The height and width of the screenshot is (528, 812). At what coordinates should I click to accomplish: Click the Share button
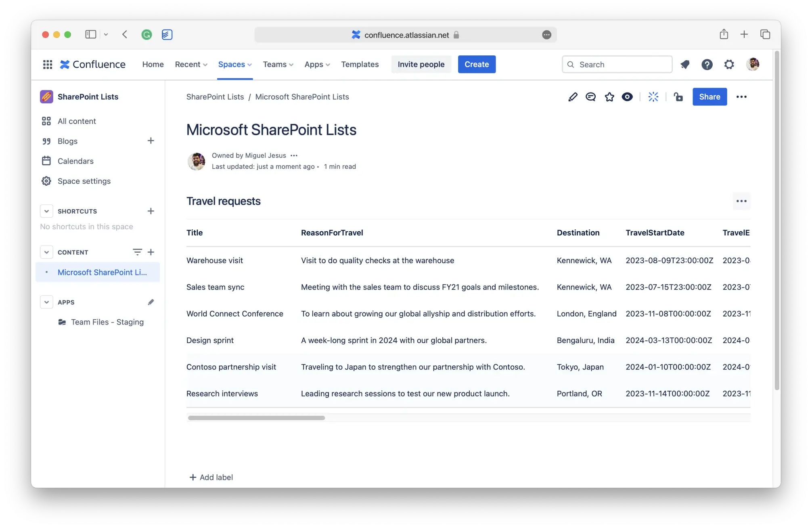coord(709,97)
